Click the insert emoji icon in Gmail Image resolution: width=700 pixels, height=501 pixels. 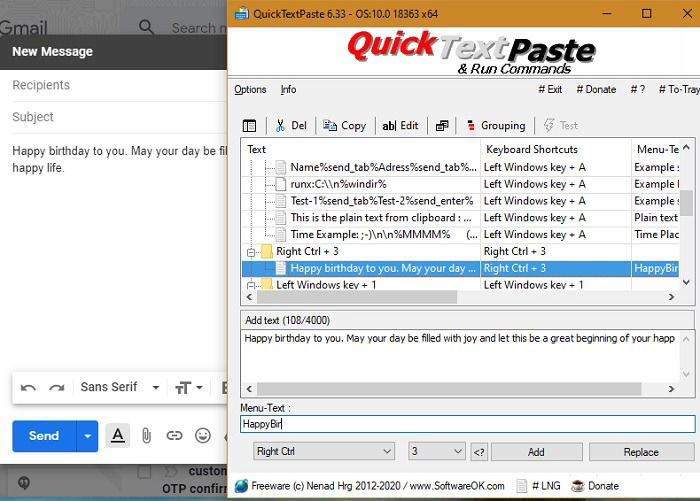click(203, 435)
